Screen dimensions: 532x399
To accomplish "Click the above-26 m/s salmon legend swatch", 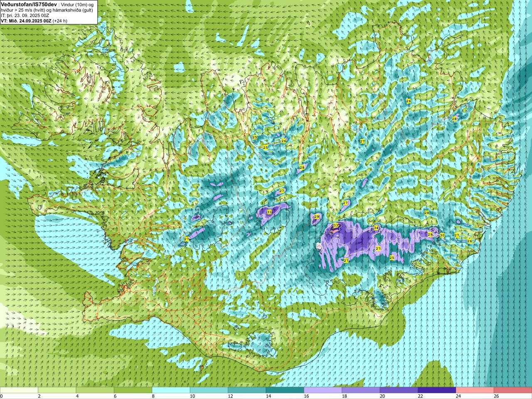I will (513, 390).
